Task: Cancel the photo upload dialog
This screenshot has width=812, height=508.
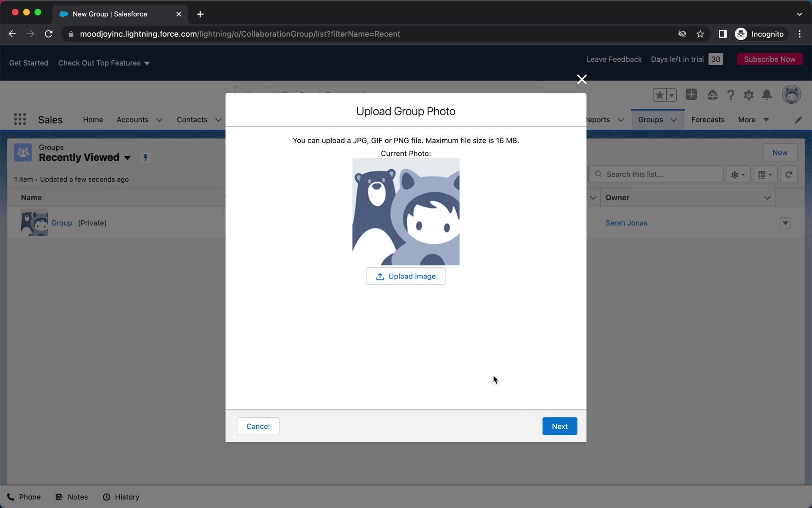Action: click(258, 426)
